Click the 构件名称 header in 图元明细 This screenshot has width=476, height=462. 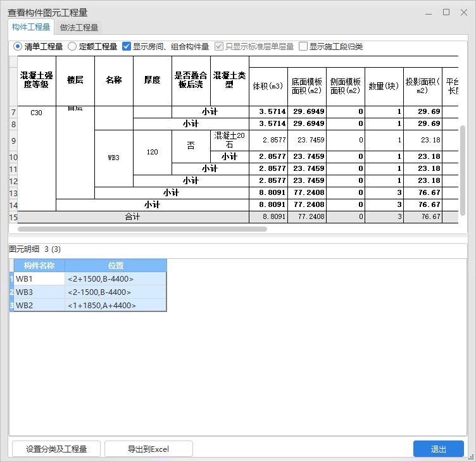point(39,266)
